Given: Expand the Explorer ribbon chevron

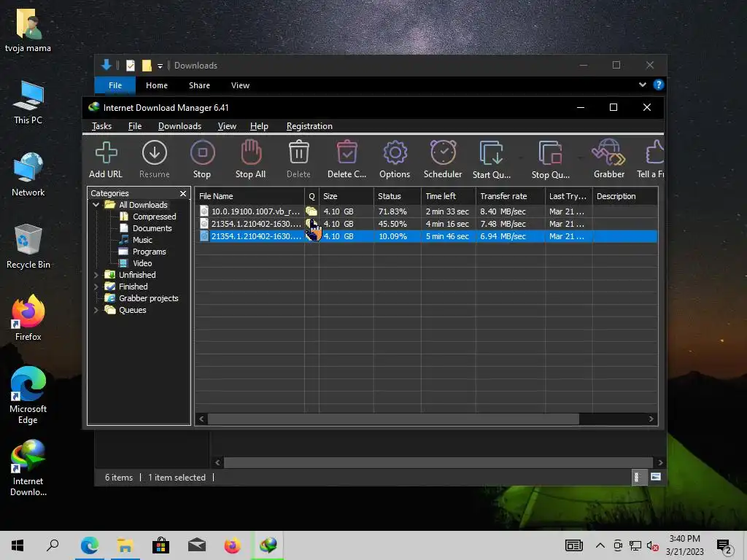Looking at the screenshot, I should click(x=643, y=85).
